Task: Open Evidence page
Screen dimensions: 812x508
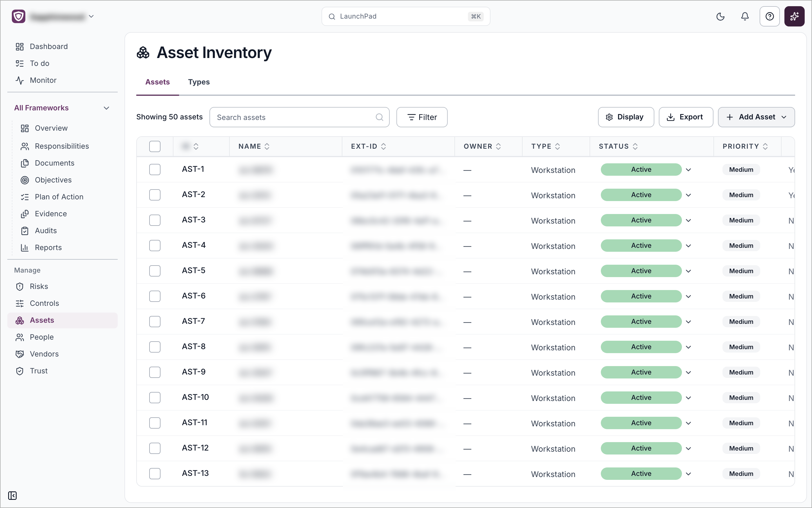Action: (65, 214)
